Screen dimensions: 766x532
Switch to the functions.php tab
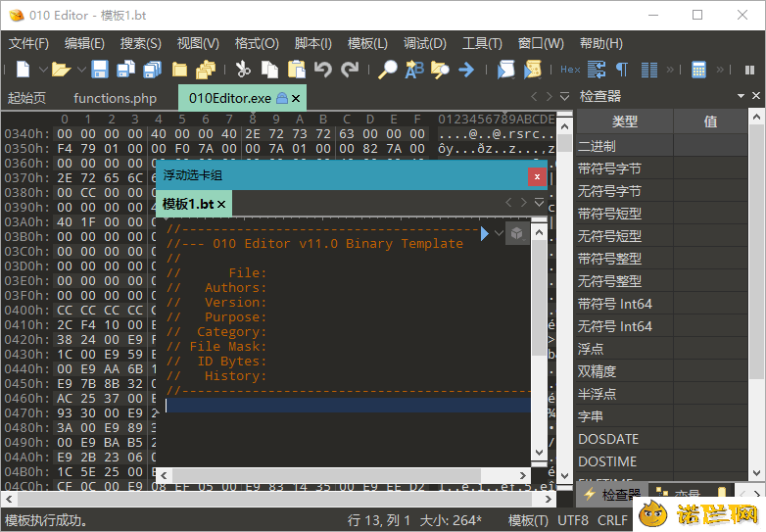[x=115, y=98]
